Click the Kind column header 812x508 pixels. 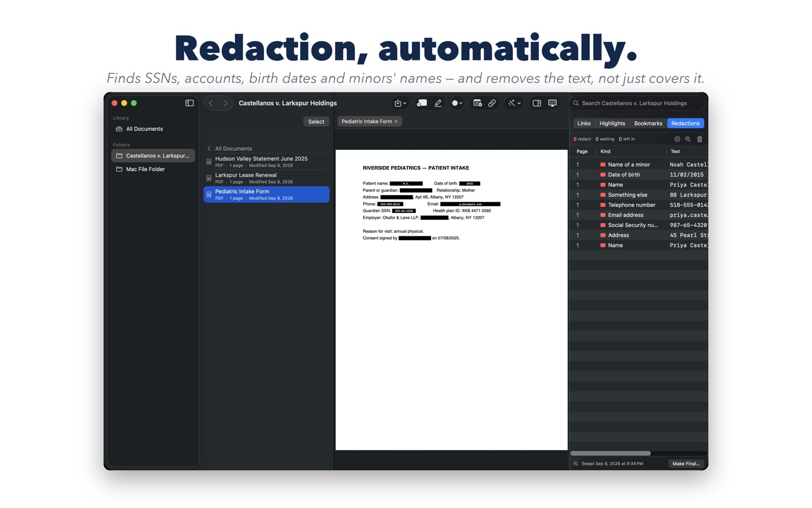click(605, 152)
